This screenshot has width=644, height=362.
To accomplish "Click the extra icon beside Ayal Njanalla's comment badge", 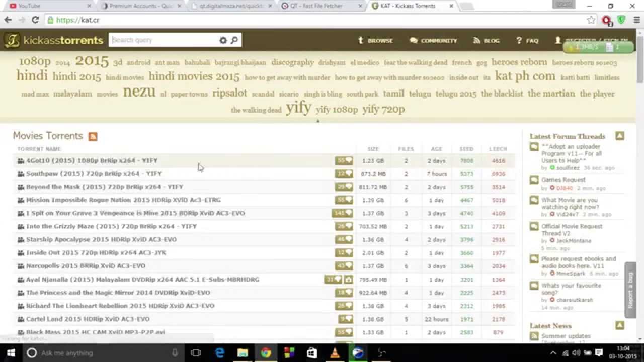I will 349,279.
